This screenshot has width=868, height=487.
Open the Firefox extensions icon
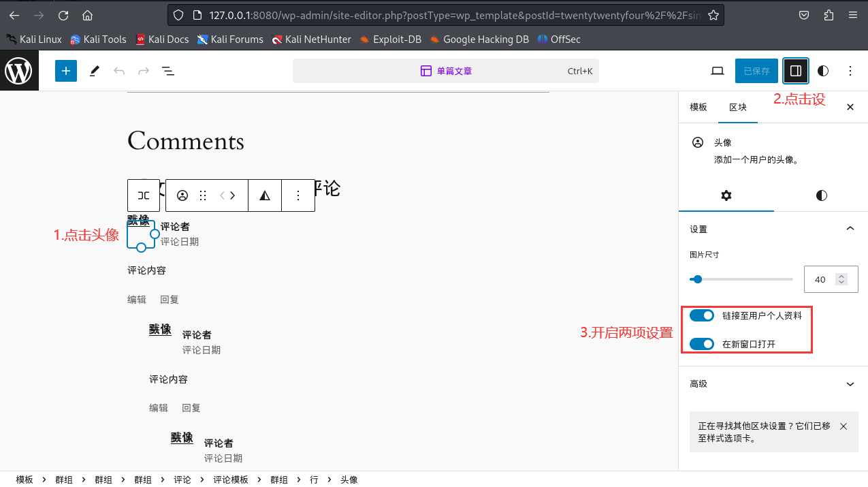click(829, 15)
